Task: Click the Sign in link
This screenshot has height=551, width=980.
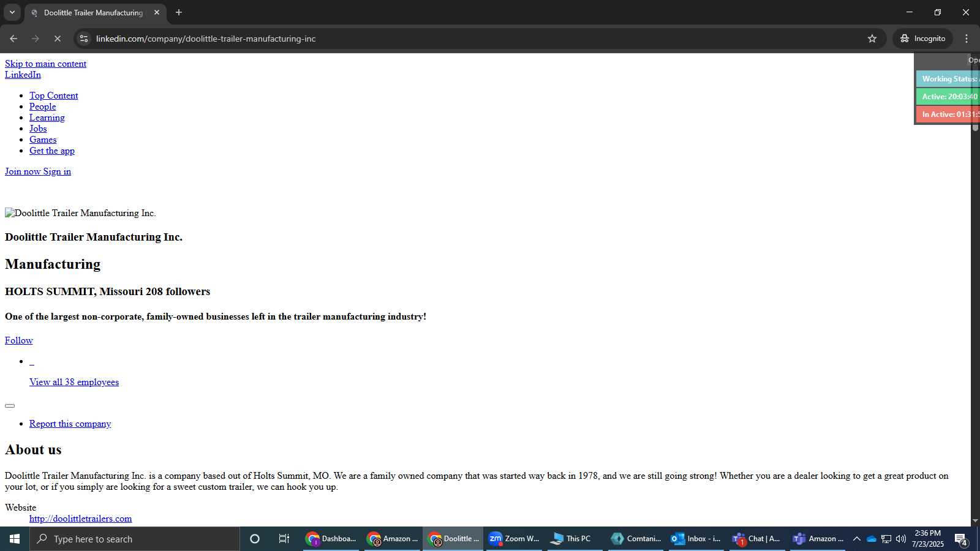Action: [x=57, y=171]
